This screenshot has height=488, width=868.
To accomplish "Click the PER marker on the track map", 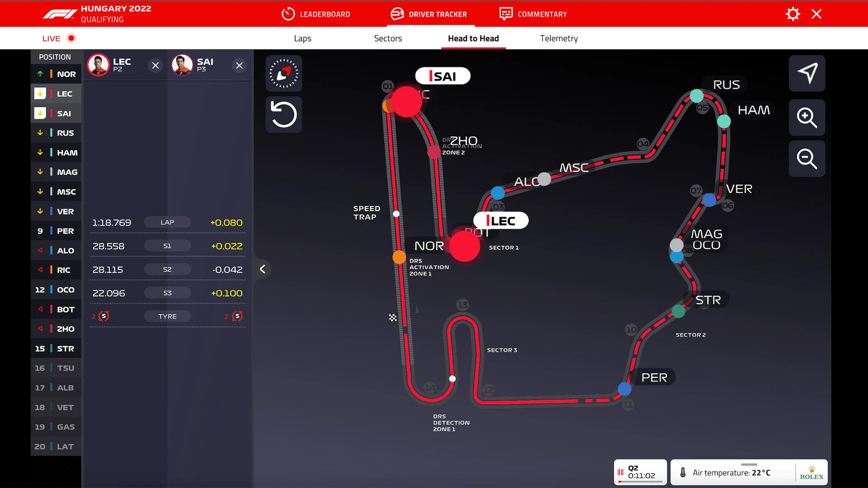I will coord(624,388).
